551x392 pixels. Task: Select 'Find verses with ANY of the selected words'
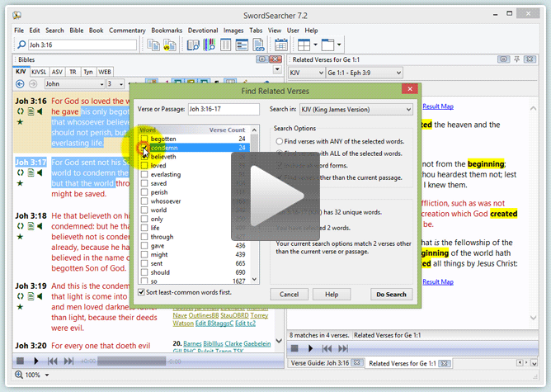coord(280,141)
